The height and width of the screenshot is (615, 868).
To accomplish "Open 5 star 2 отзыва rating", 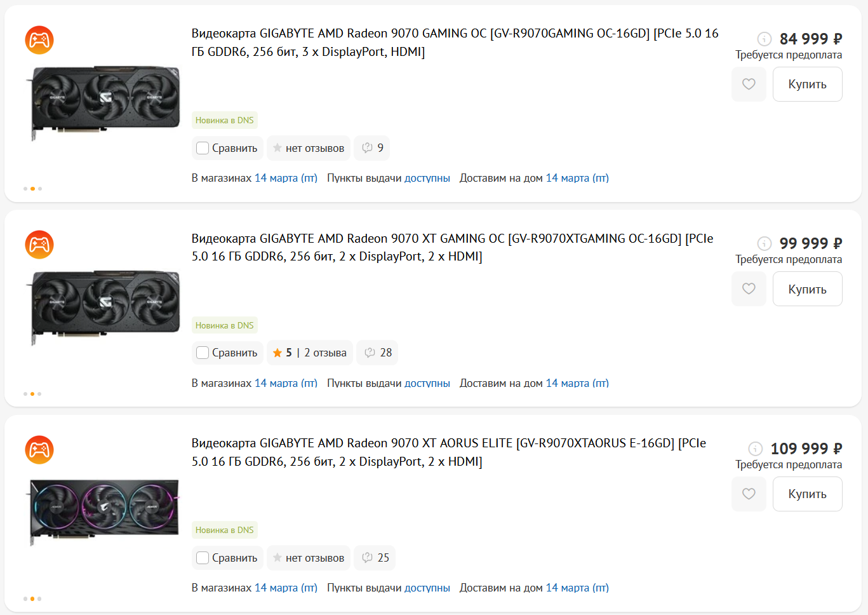I will click(x=310, y=353).
